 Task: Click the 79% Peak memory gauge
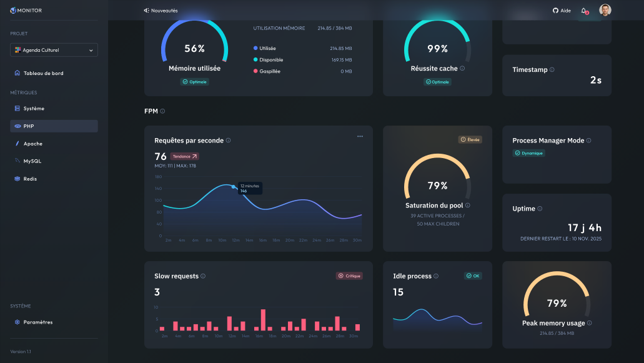557,294
